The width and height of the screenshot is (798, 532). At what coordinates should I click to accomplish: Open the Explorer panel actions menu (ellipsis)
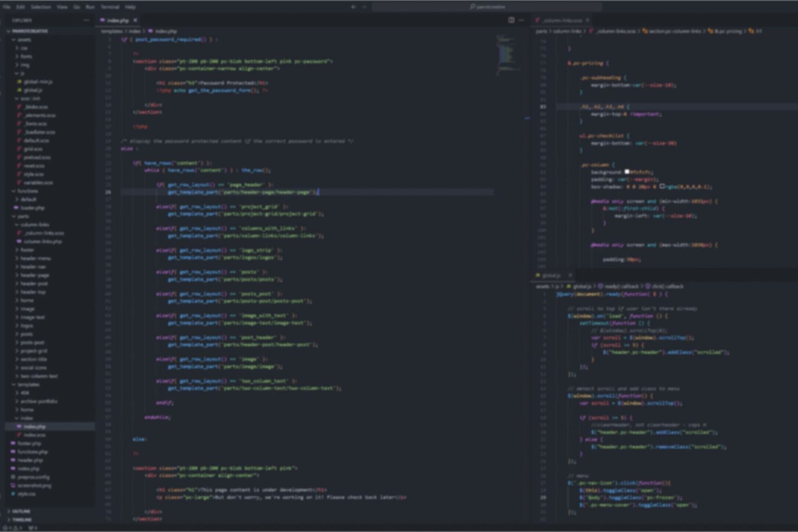coord(86,19)
